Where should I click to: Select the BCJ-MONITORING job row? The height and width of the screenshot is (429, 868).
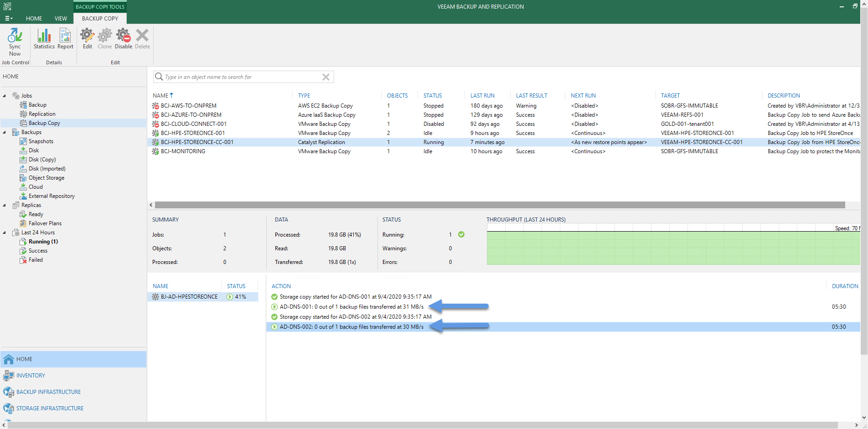coord(504,151)
